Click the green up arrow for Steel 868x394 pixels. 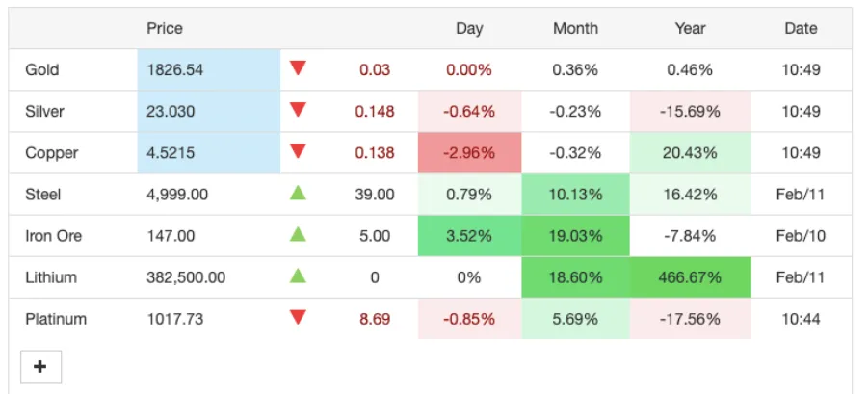[298, 194]
